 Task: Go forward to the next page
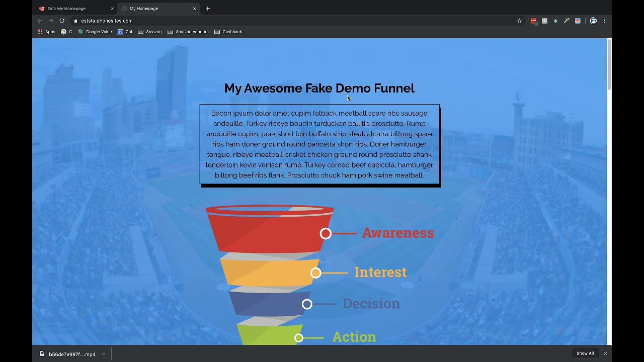pyautogui.click(x=51, y=21)
